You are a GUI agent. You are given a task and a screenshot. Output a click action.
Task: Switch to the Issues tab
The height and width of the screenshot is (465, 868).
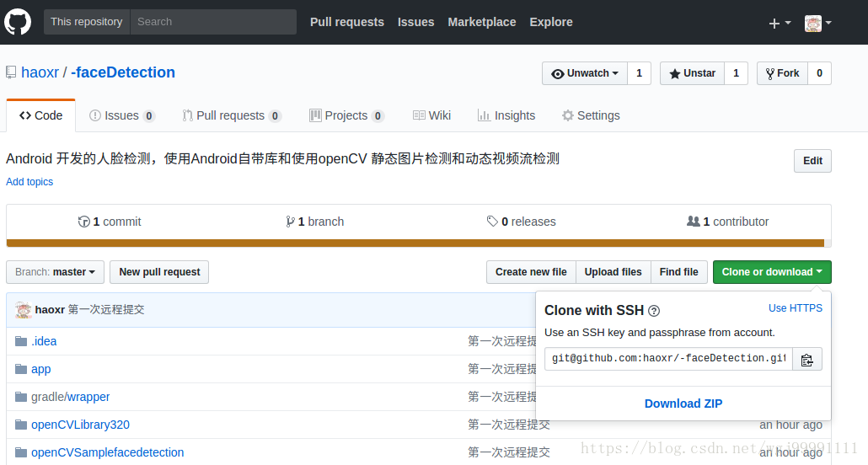(x=122, y=115)
